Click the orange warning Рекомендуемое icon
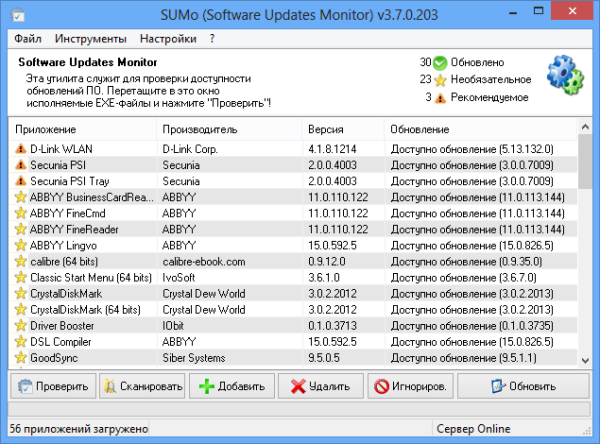The width and height of the screenshot is (600, 444). (440, 98)
